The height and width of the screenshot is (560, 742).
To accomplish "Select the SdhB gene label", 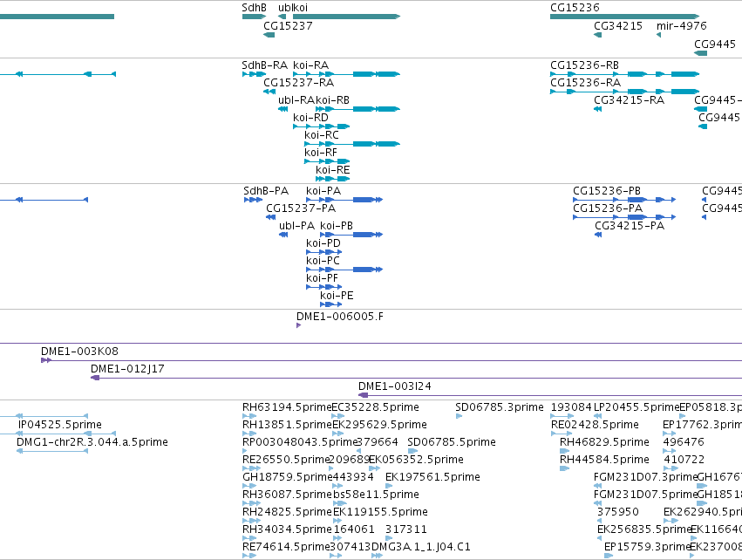I will click(254, 8).
